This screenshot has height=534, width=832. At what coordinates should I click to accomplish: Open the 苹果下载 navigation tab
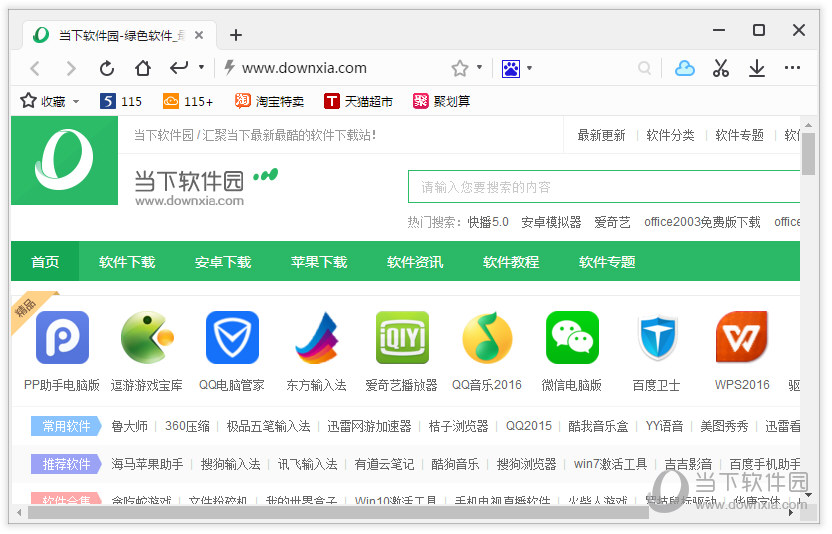point(319,261)
